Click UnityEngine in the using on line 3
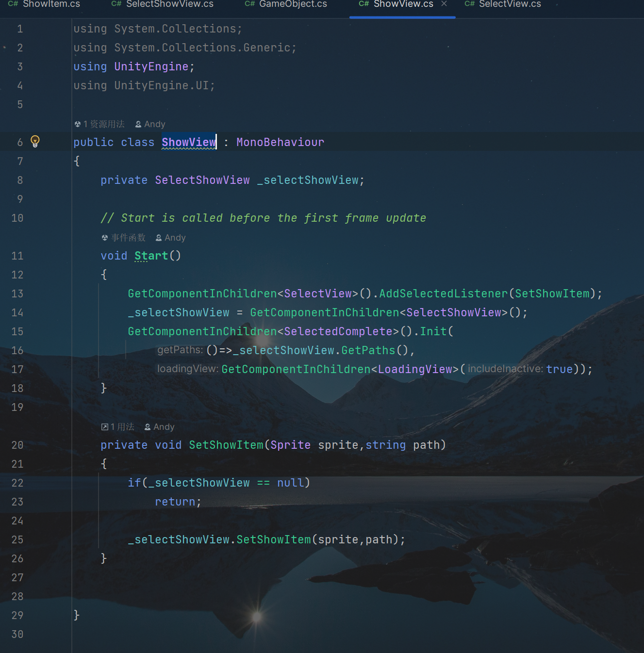Viewport: 644px width, 653px height. (x=151, y=66)
